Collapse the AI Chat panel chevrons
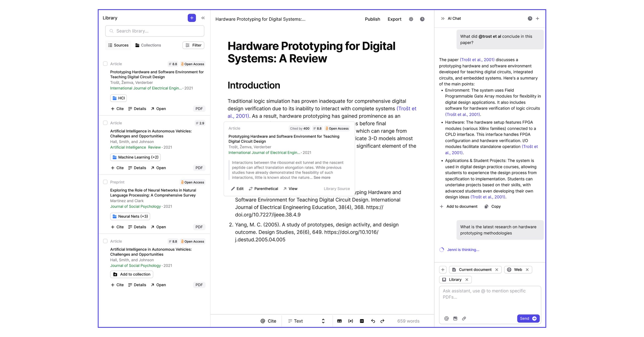 point(442,18)
